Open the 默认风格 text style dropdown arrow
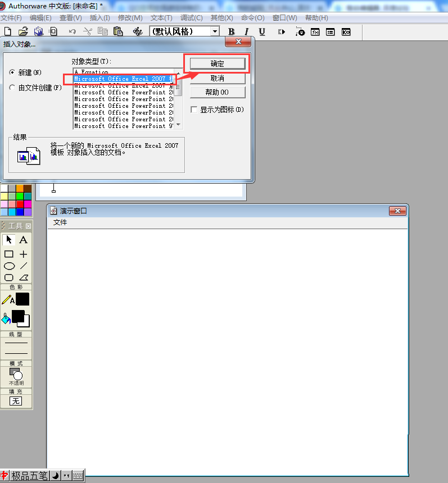Image resolution: width=448 pixels, height=483 pixels. pyautogui.click(x=215, y=31)
